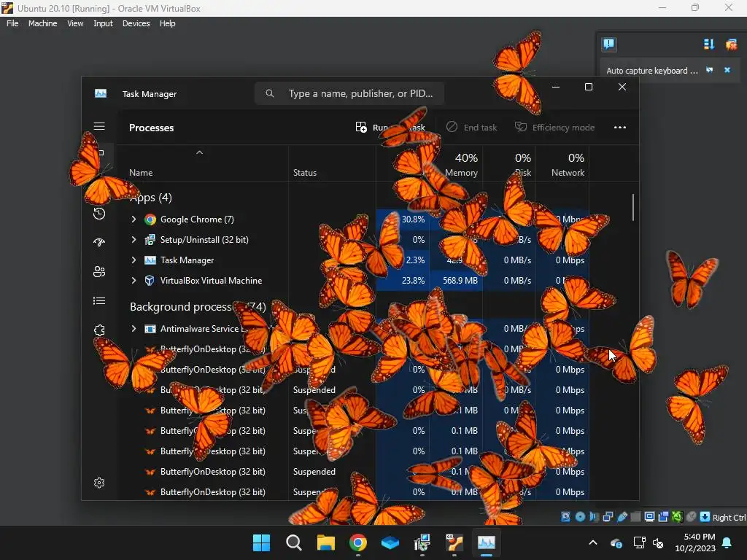This screenshot has width=747, height=560.
Task: Open notification bell in taskbar
Action: (727, 542)
